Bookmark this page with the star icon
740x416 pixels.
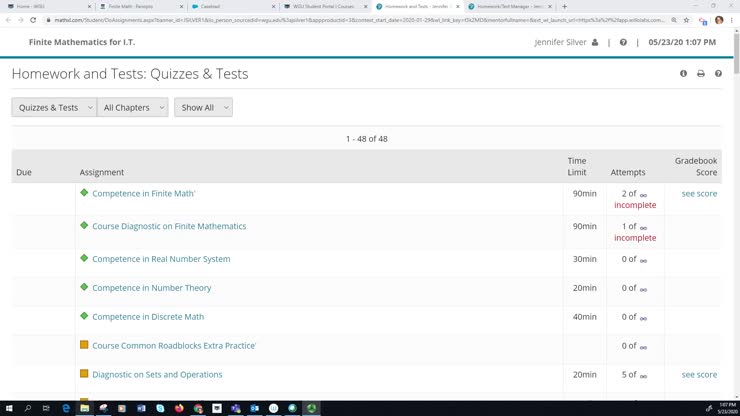click(687, 20)
